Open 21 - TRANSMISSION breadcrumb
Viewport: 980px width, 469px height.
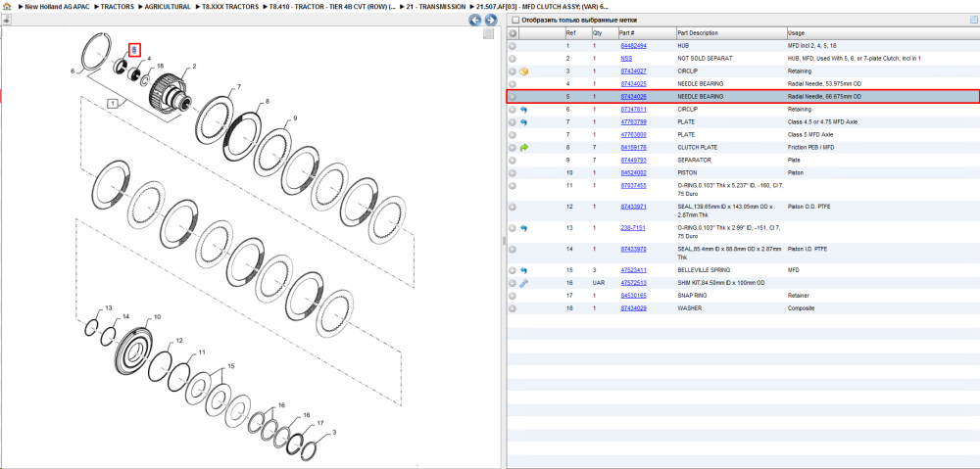pos(436,6)
